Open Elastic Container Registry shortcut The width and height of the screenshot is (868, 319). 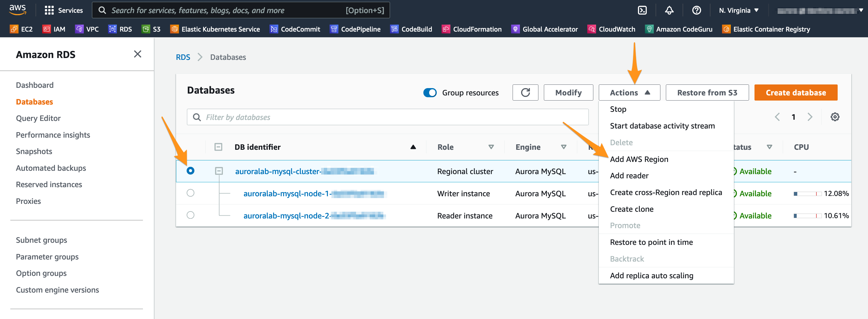pyautogui.click(x=766, y=29)
